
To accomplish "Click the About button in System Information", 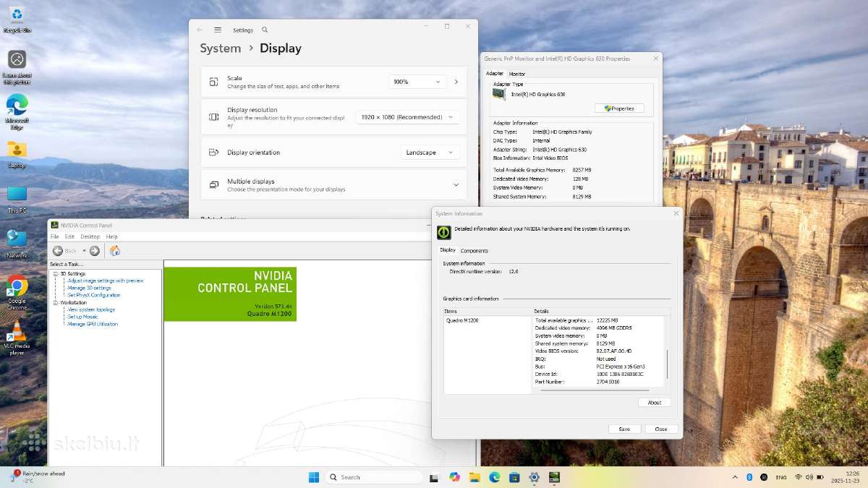I will click(x=655, y=403).
